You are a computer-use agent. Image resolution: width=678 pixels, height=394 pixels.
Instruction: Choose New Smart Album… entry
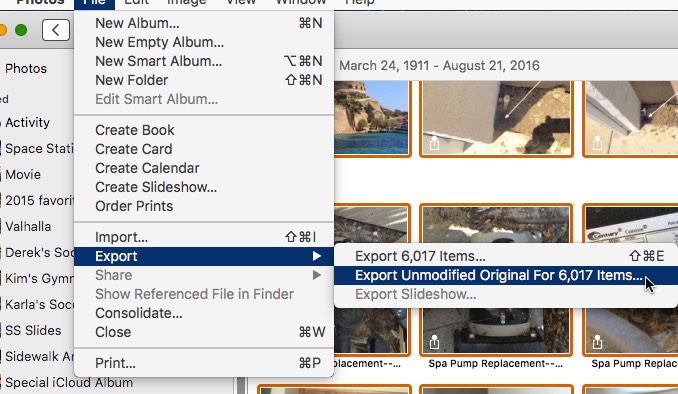click(204, 61)
